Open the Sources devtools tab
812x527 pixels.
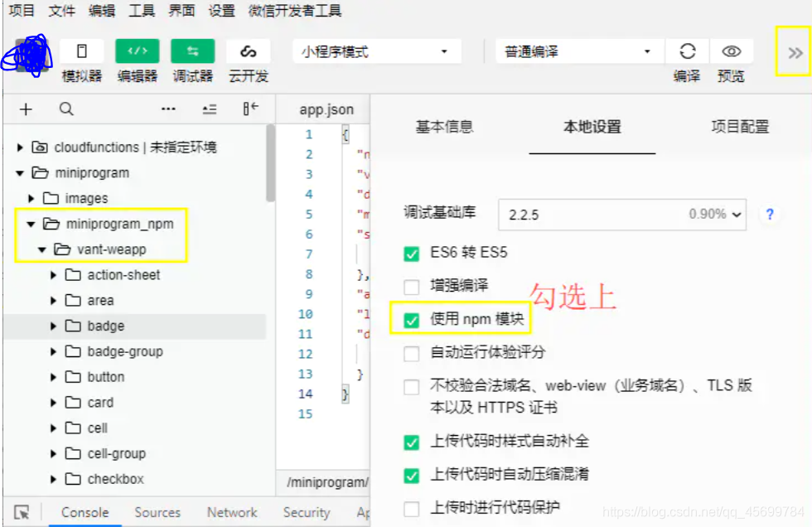click(157, 513)
